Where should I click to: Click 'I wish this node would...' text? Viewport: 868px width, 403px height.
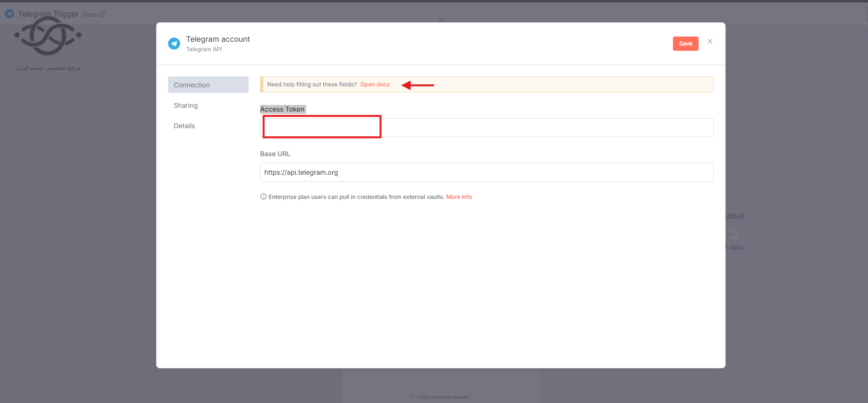pos(444,397)
